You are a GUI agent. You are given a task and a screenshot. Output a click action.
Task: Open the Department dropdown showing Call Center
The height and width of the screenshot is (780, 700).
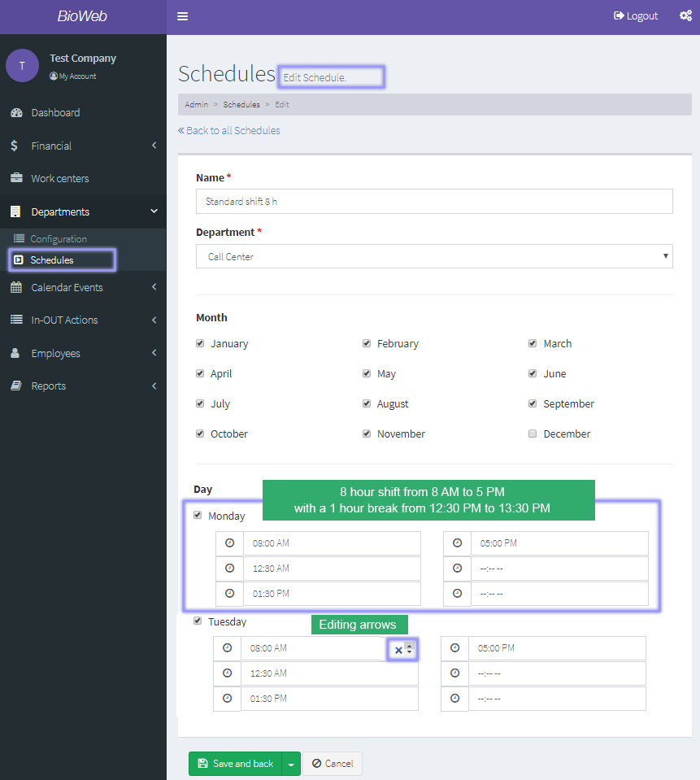[x=434, y=256]
